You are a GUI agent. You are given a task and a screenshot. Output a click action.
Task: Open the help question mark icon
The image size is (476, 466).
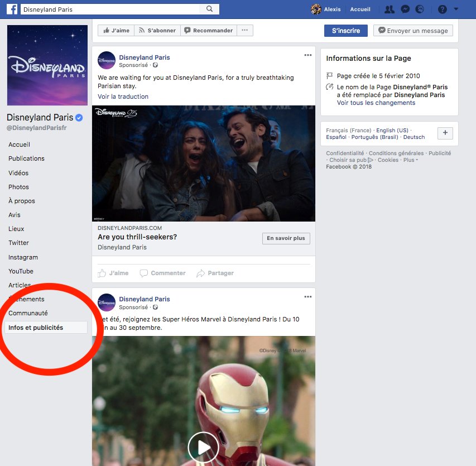point(443,9)
